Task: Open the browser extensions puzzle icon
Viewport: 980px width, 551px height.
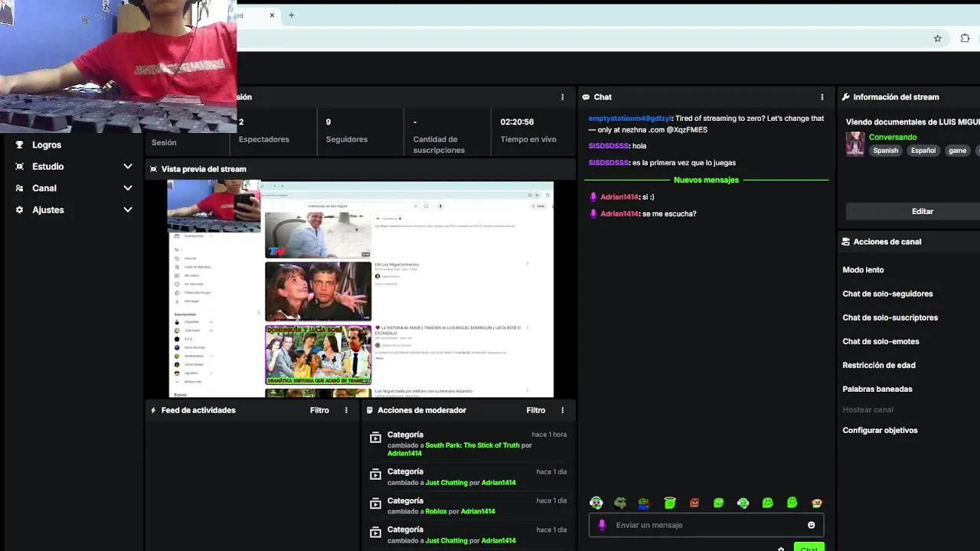Action: (965, 38)
